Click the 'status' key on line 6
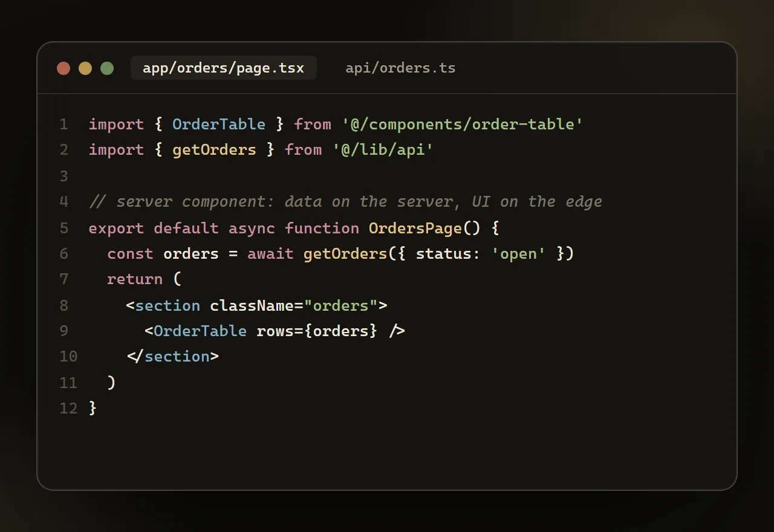 (443, 253)
